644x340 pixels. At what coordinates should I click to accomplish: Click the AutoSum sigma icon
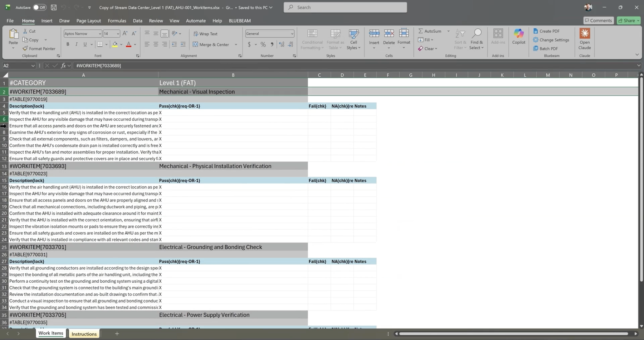pyautogui.click(x=421, y=31)
